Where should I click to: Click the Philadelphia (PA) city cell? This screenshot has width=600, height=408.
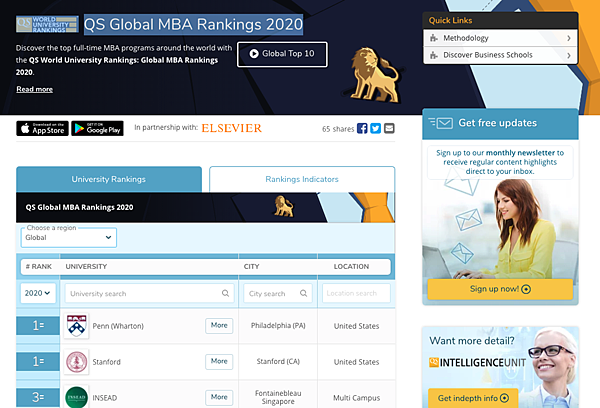click(278, 326)
